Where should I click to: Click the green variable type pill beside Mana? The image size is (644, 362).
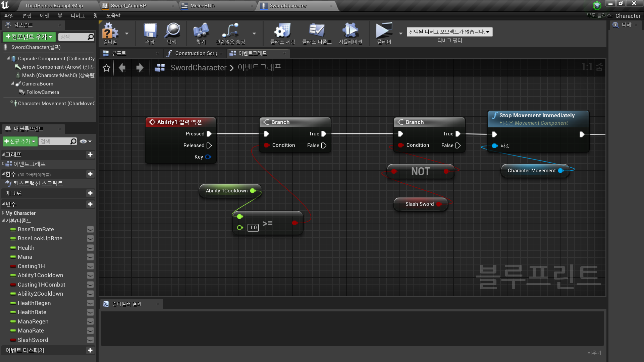[12, 257]
